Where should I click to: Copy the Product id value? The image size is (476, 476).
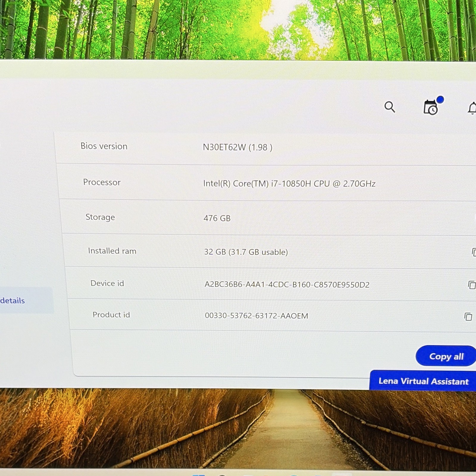click(x=468, y=317)
